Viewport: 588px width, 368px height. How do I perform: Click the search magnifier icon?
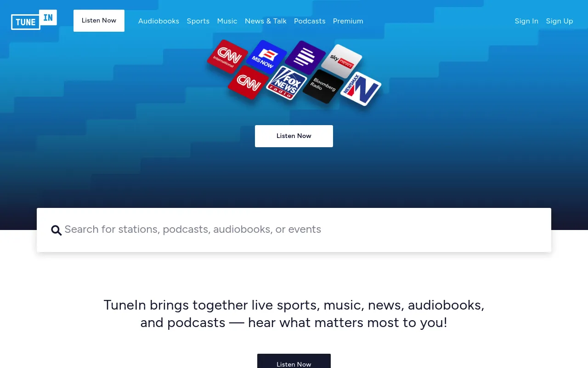(x=56, y=230)
